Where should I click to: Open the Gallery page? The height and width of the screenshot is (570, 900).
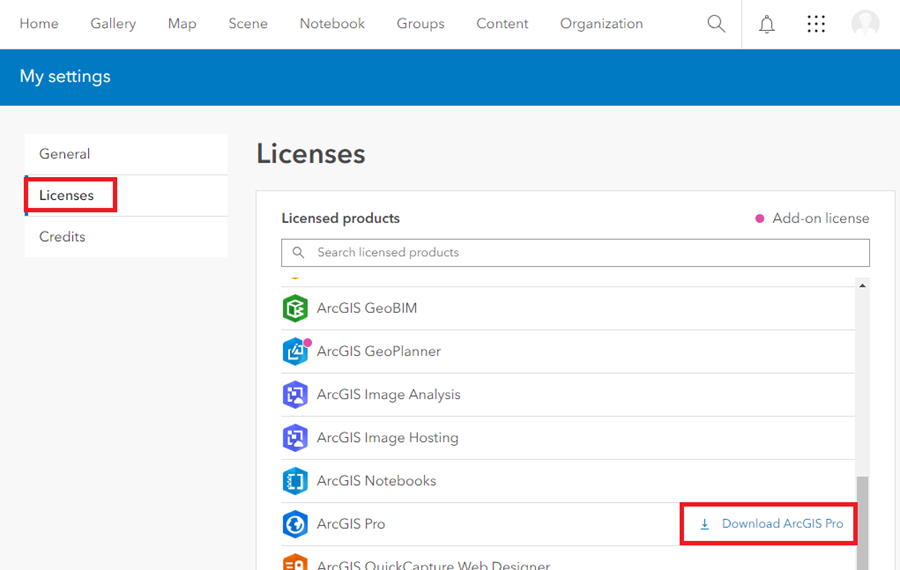[113, 24]
